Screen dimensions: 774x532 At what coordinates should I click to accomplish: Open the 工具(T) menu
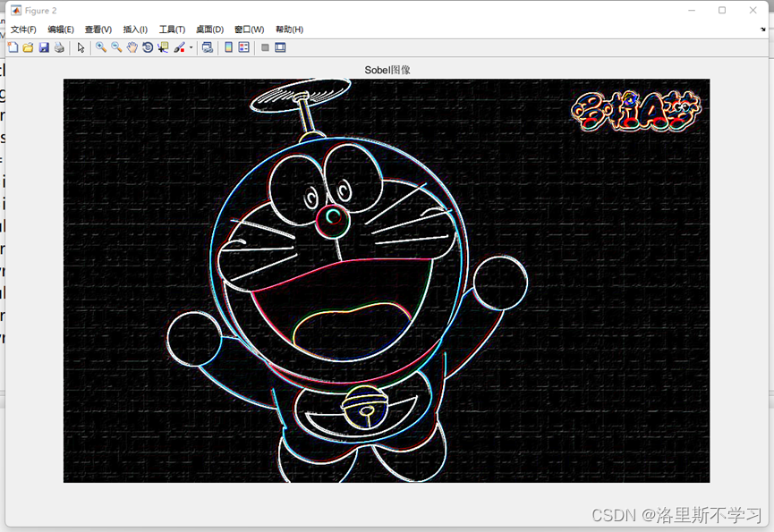[x=172, y=30]
